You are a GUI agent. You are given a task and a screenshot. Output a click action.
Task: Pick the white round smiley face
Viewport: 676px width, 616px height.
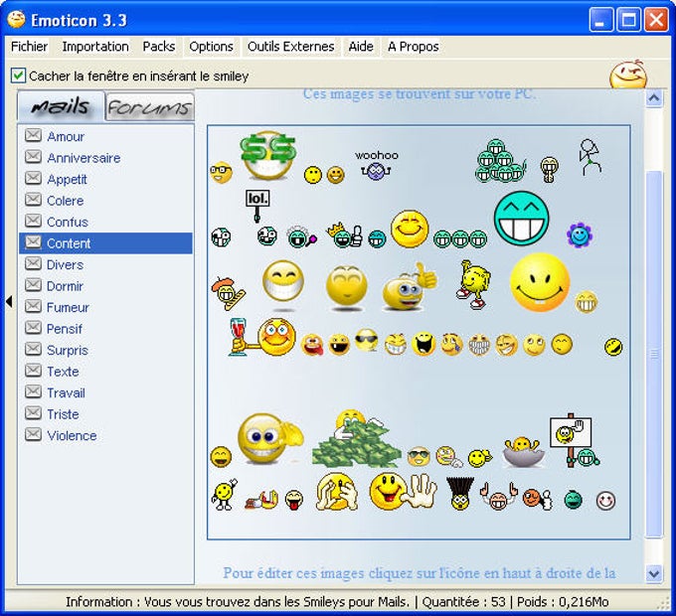605,501
